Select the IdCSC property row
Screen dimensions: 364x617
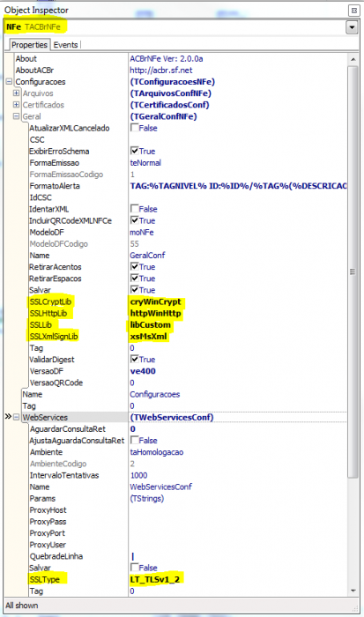(x=41, y=197)
